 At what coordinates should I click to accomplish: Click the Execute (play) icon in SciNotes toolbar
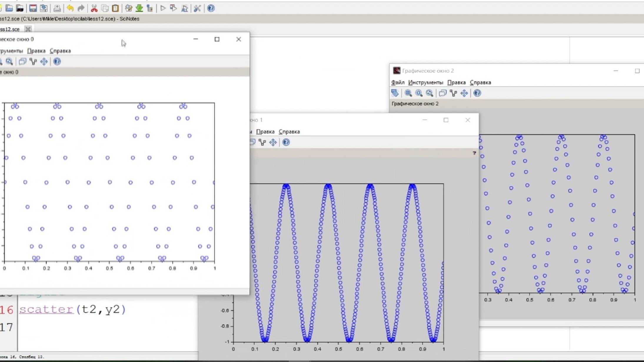tap(163, 8)
